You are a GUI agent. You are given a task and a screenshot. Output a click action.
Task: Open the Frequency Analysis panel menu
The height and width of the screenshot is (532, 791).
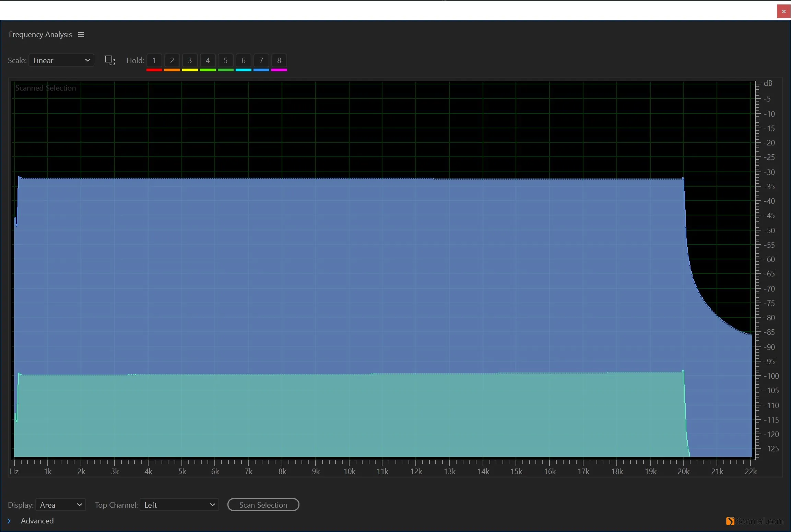point(81,35)
